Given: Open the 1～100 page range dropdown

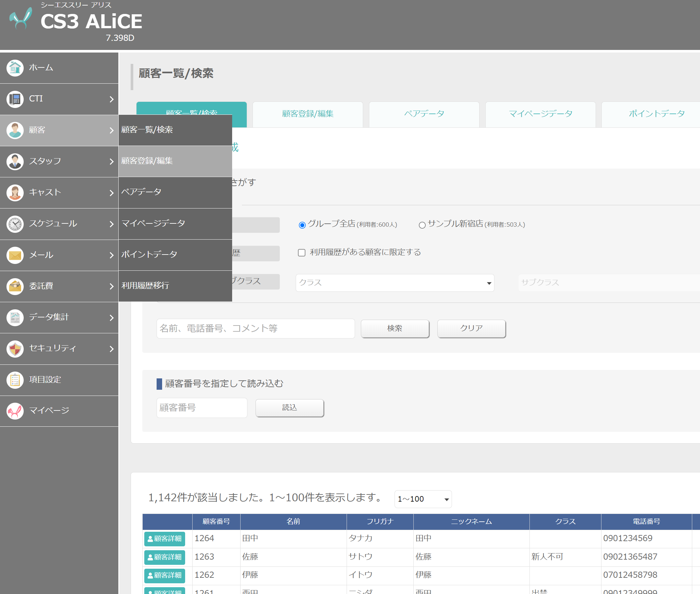Looking at the screenshot, I should (423, 499).
